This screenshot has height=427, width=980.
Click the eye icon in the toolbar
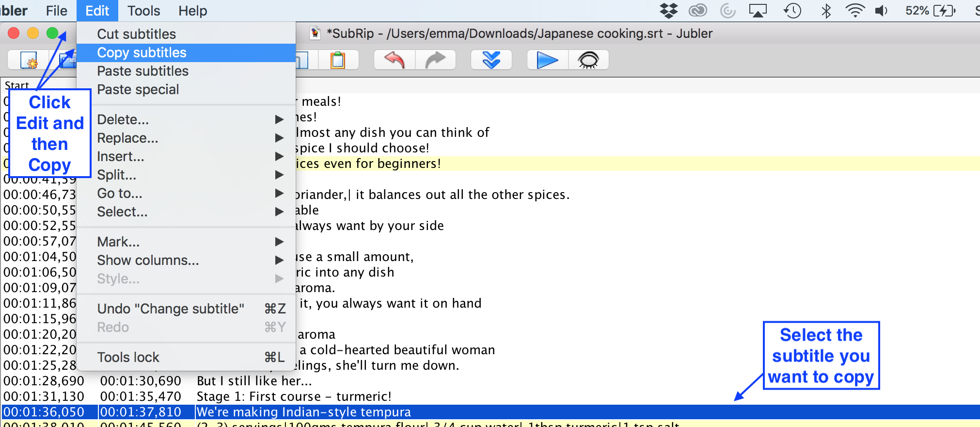pyautogui.click(x=588, y=60)
